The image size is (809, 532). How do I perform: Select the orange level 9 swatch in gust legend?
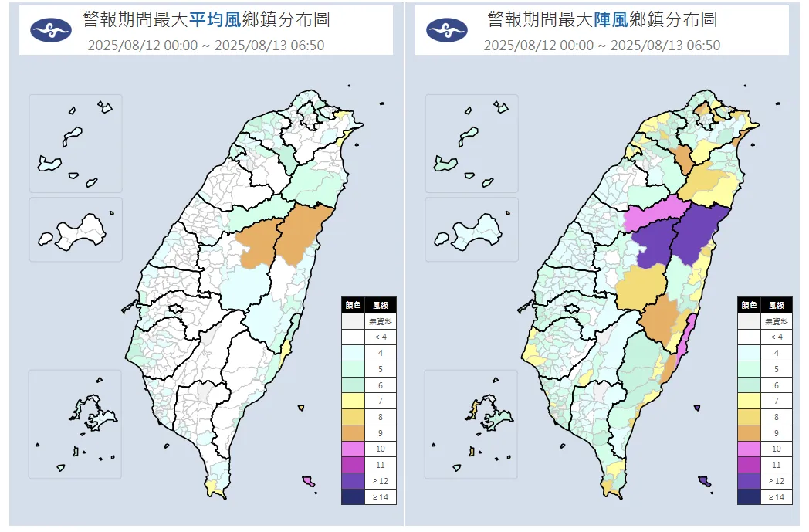[x=749, y=433]
